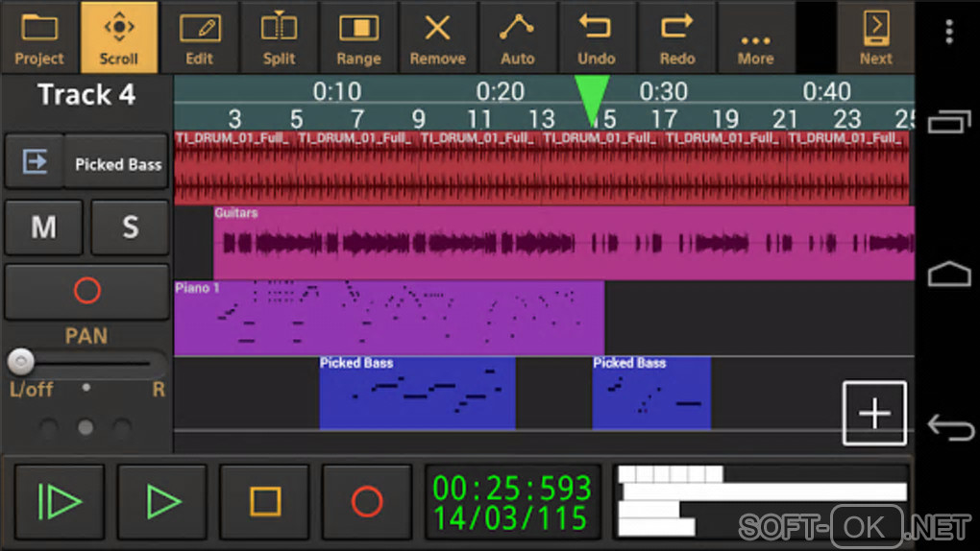Select the third page indicator dot

point(122,427)
